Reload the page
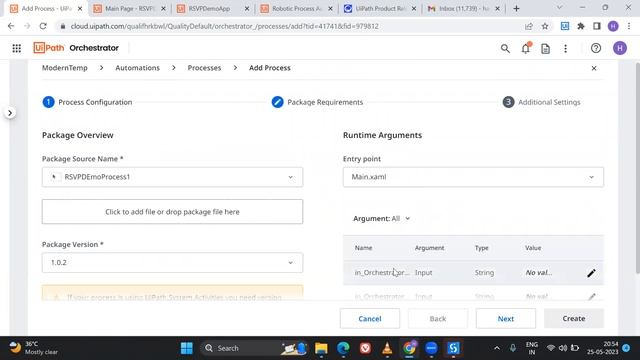 tap(43, 26)
